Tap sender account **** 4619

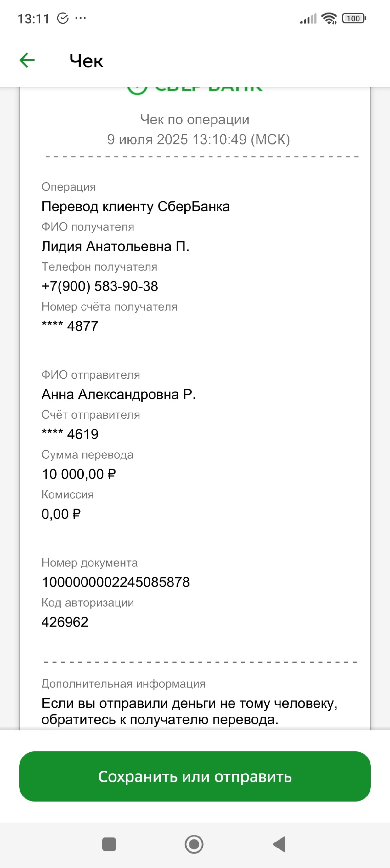click(70, 434)
